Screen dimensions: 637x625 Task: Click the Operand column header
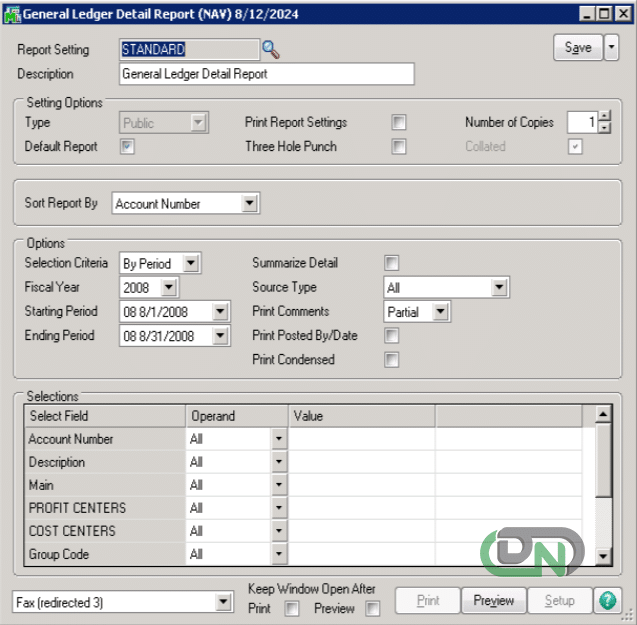pyautogui.click(x=237, y=416)
